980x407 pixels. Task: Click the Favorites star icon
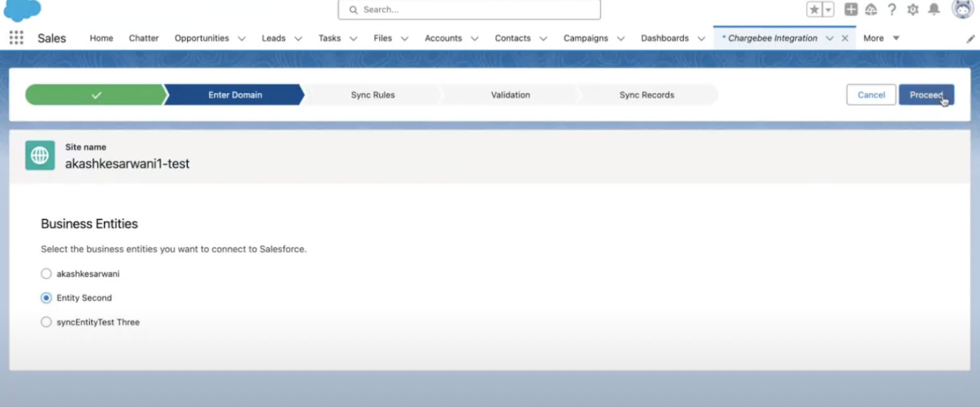click(x=814, y=9)
